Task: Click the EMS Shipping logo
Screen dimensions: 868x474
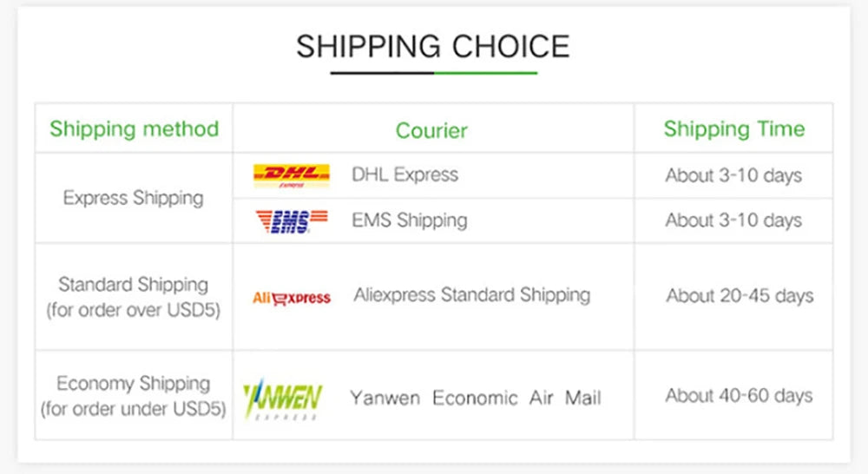Action: (x=291, y=221)
